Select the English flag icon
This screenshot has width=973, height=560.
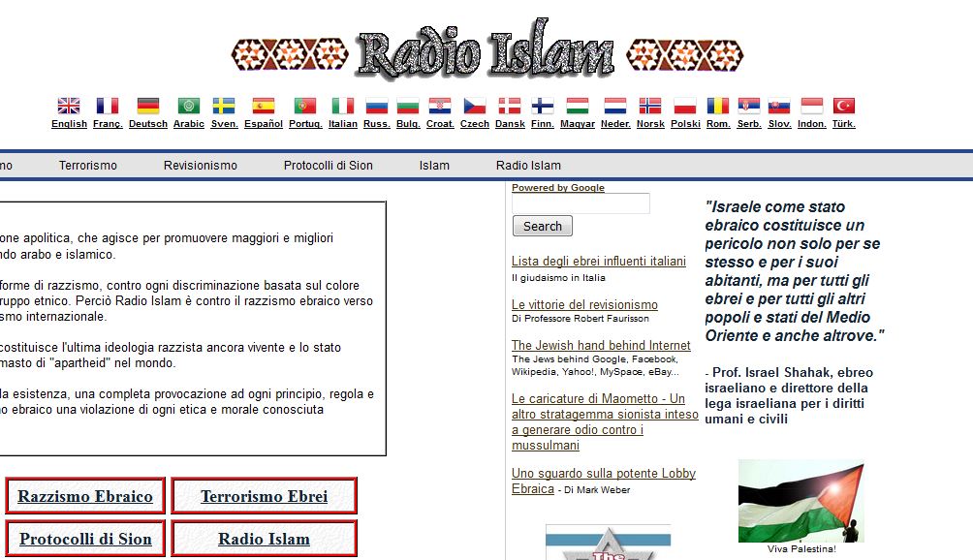pos(68,106)
